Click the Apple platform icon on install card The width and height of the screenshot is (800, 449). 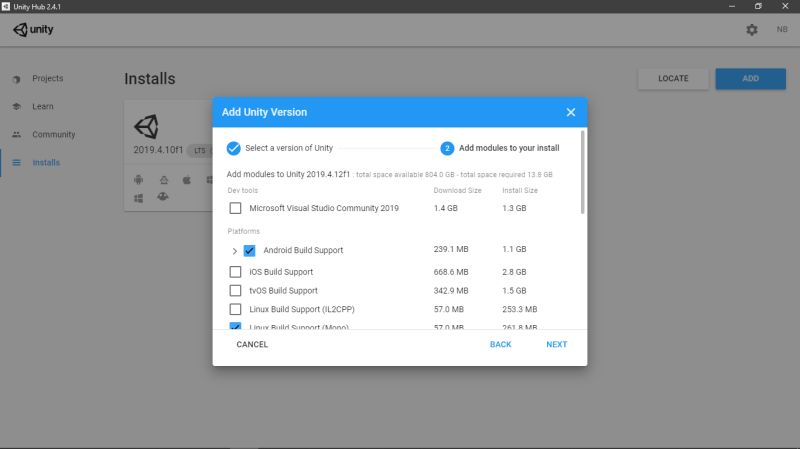pos(187,180)
